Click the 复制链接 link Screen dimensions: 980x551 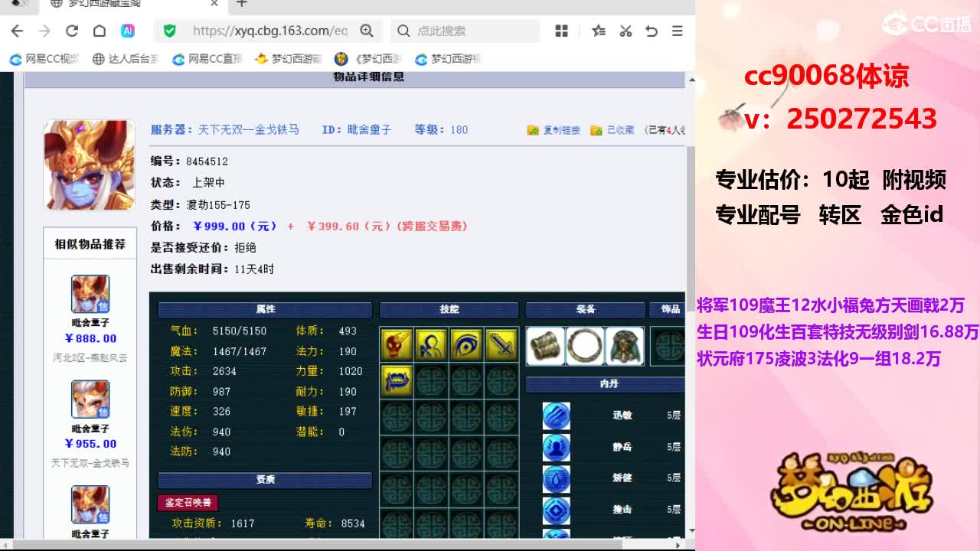pos(554,130)
